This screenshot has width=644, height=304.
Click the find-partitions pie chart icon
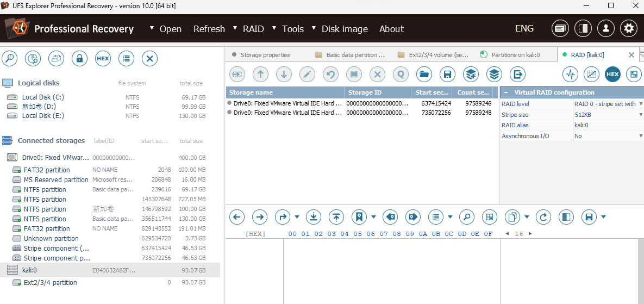pyautogui.click(x=33, y=58)
